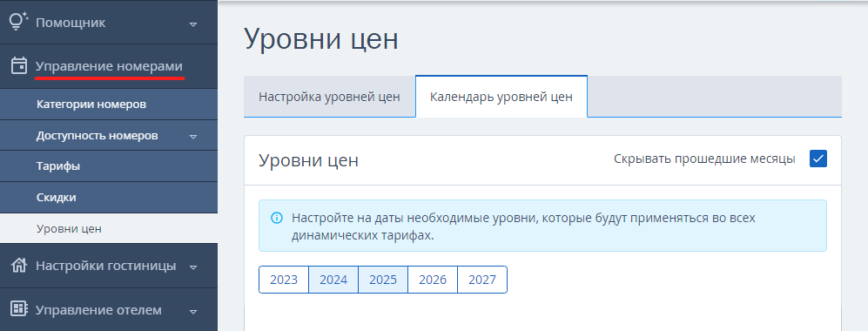Switch to the Календарь уровней цен tab
Viewport: 868px width, 331px height.
pyautogui.click(x=501, y=97)
